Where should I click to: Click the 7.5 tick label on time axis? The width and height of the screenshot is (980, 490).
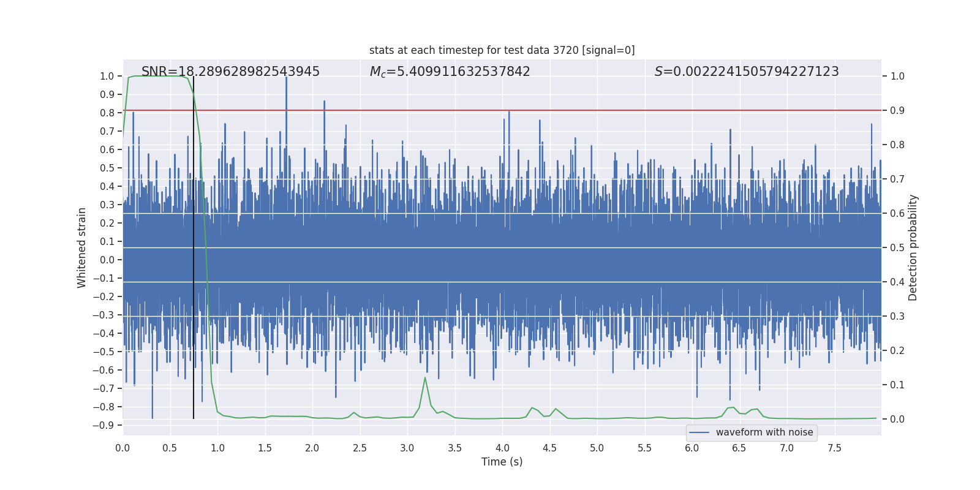pyautogui.click(x=834, y=448)
